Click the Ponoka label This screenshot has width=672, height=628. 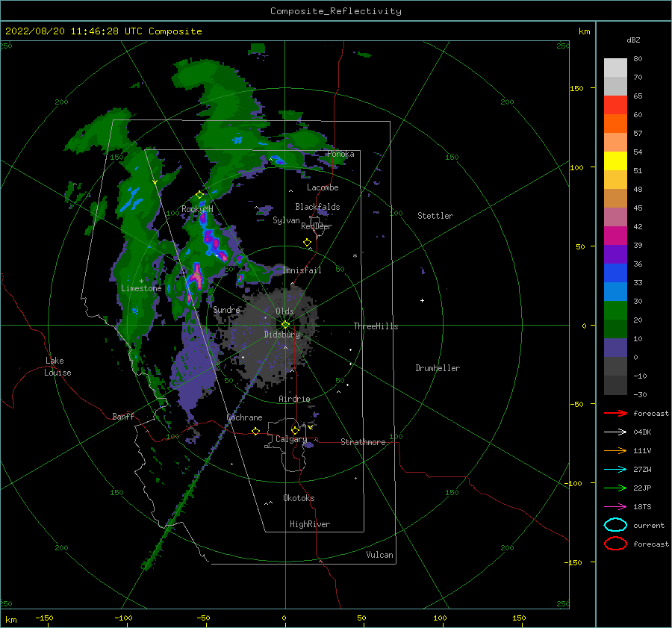[x=340, y=154]
